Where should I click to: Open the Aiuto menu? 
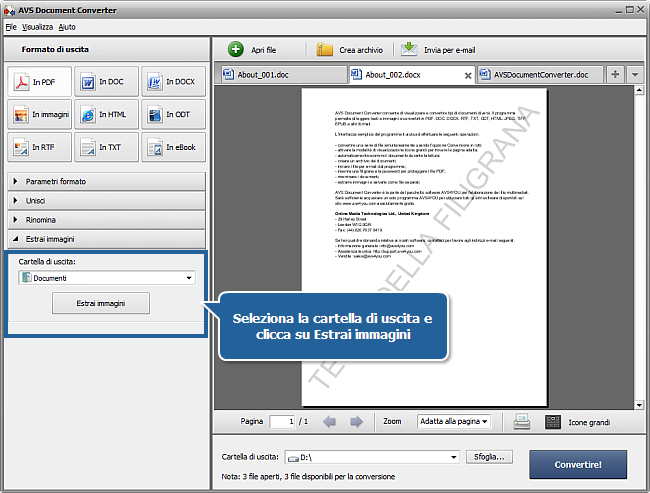67,27
